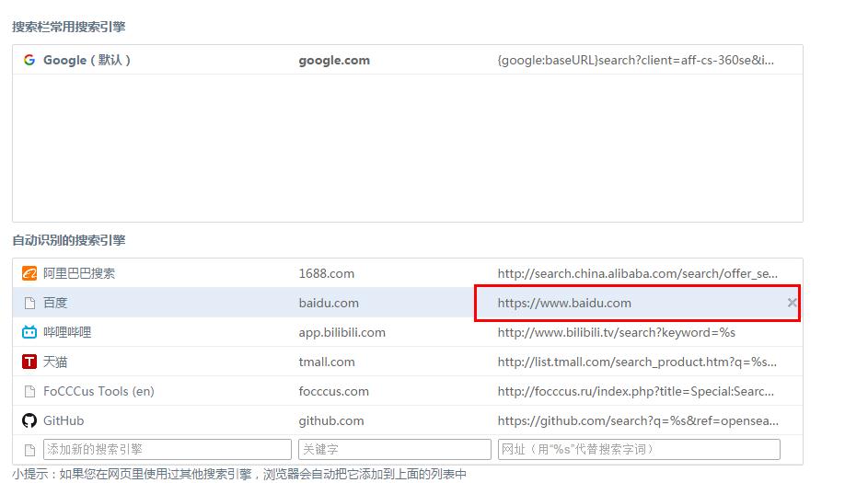Click the 1688.com keyword cell

[x=326, y=273]
